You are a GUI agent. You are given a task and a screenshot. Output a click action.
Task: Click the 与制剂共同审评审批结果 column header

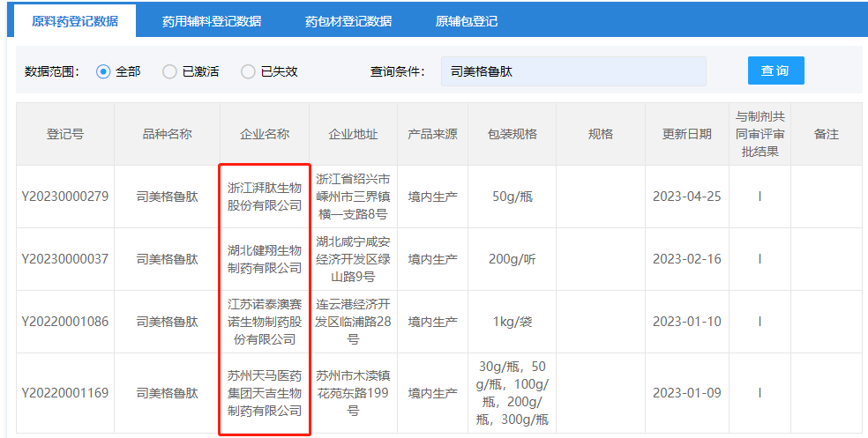point(760,134)
